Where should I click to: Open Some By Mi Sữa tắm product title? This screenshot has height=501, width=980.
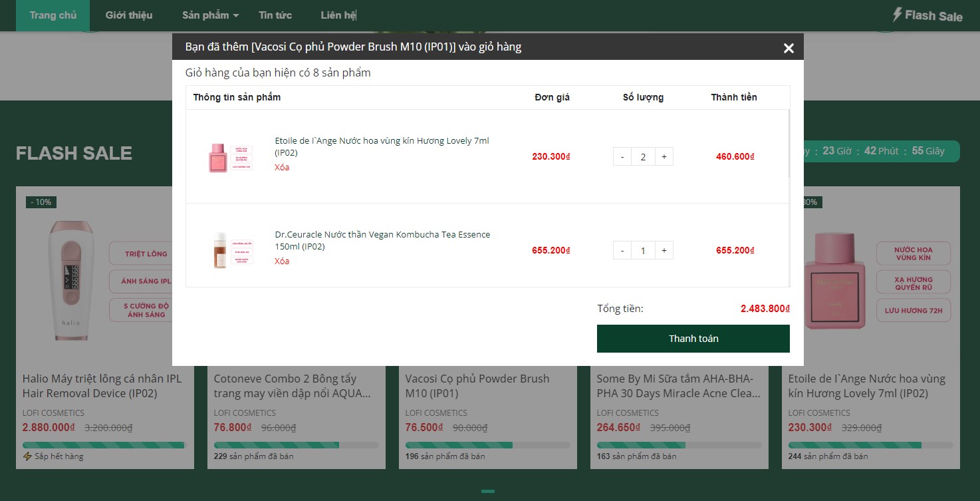[679, 386]
